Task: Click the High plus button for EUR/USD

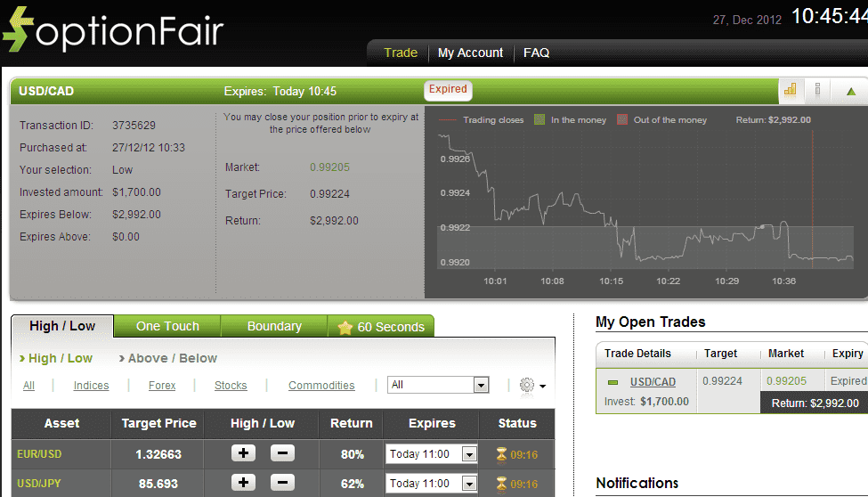Action: pos(243,453)
